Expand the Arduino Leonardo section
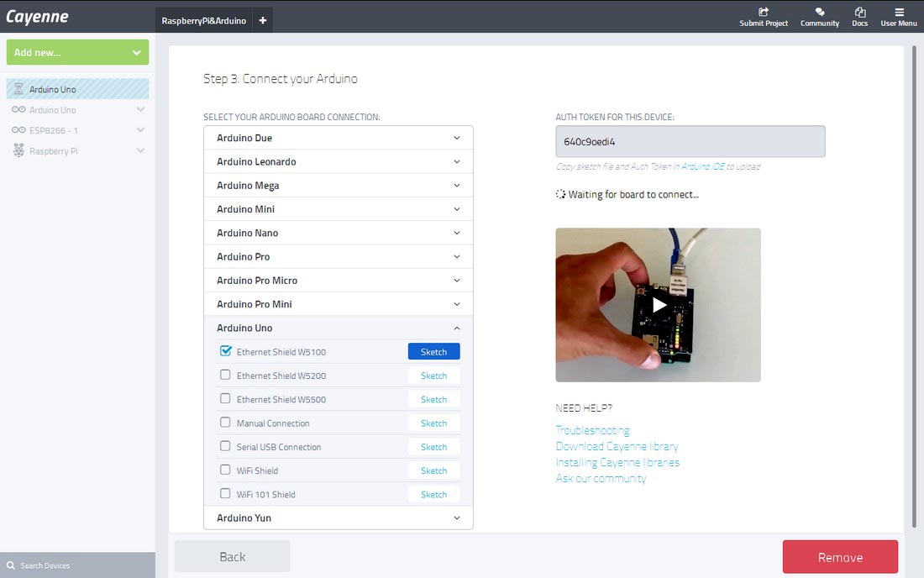This screenshot has width=924, height=578. [339, 161]
